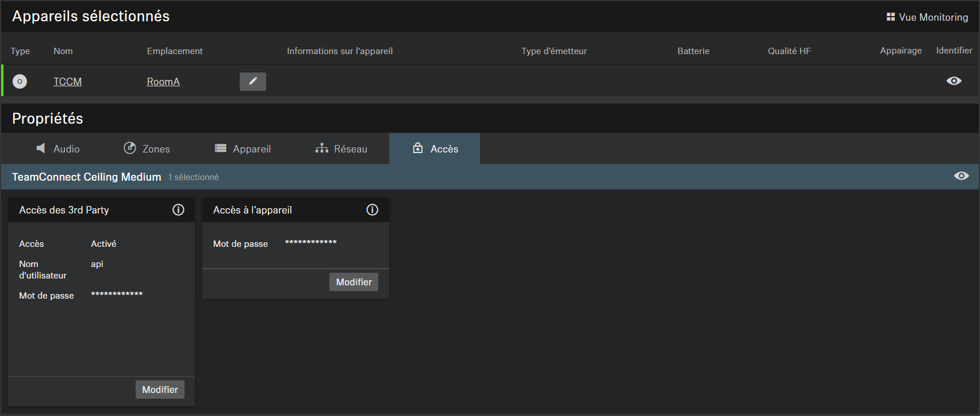Screen dimensions: 980x416
Task: Open the TCCM device name link
Action: pos(67,82)
